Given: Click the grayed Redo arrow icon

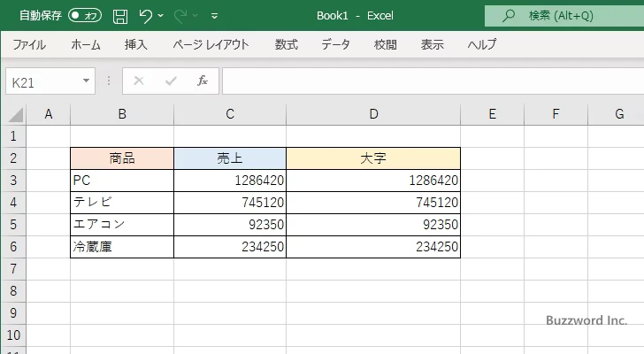Looking at the screenshot, I should (x=180, y=16).
